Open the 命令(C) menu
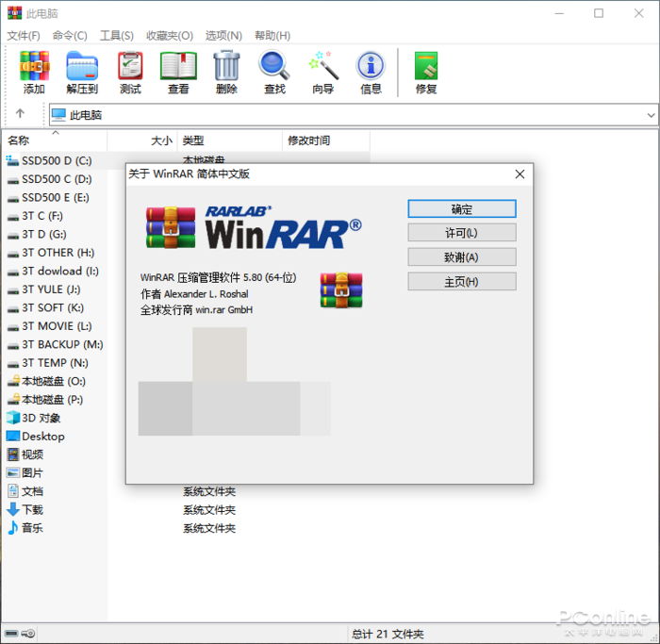This screenshot has width=660, height=644. pos(70,36)
